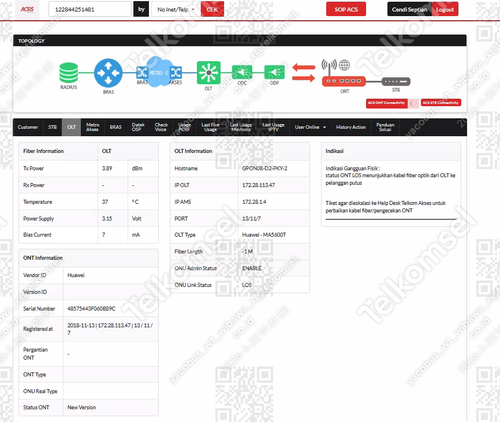
Task: Click the TOPOLOGY panel header
Action: click(240, 41)
